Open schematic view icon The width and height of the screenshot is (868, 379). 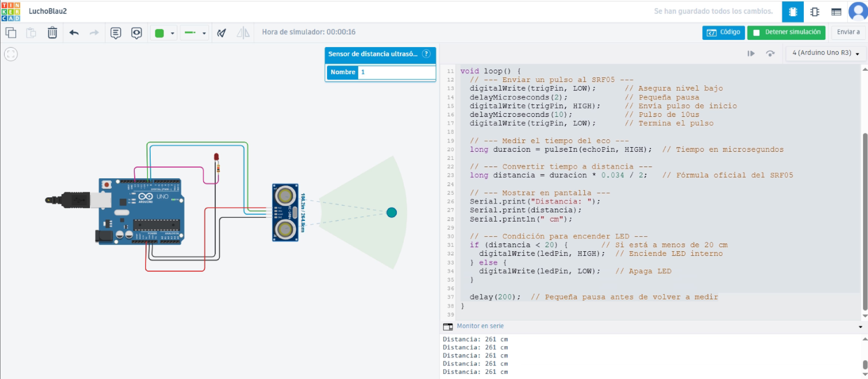[x=815, y=12]
